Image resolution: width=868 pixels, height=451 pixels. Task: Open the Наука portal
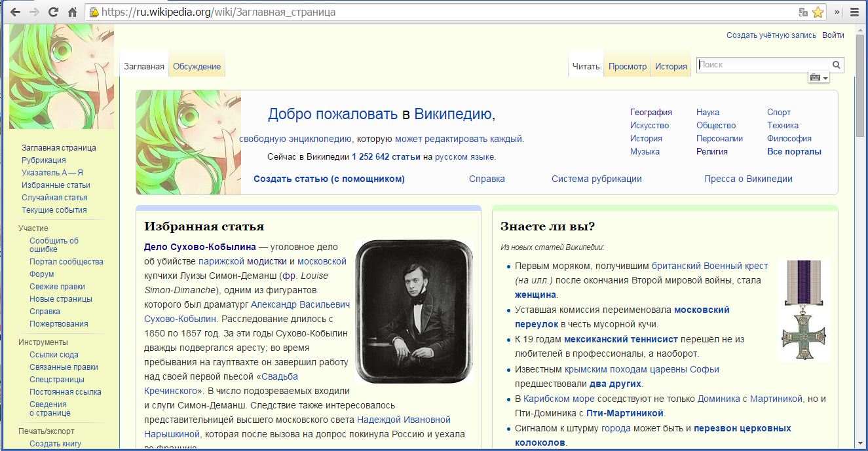click(708, 112)
